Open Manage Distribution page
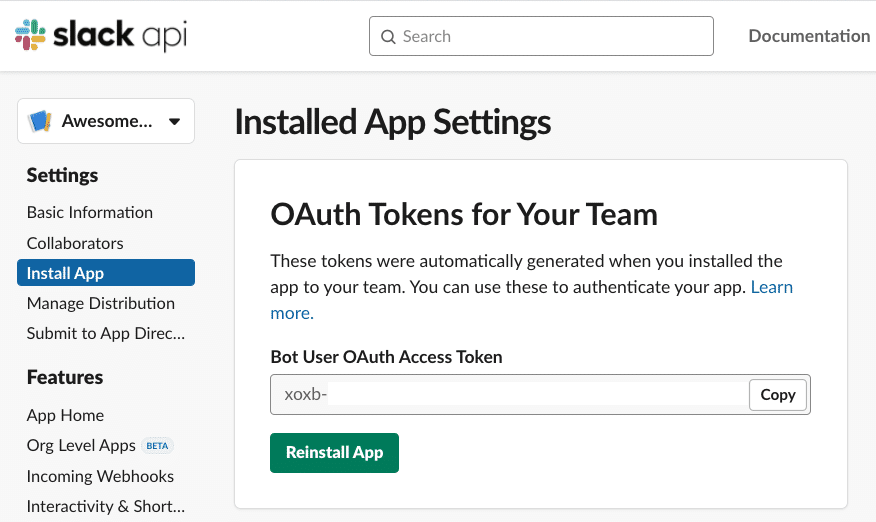The height and width of the screenshot is (522, 876). tap(101, 303)
